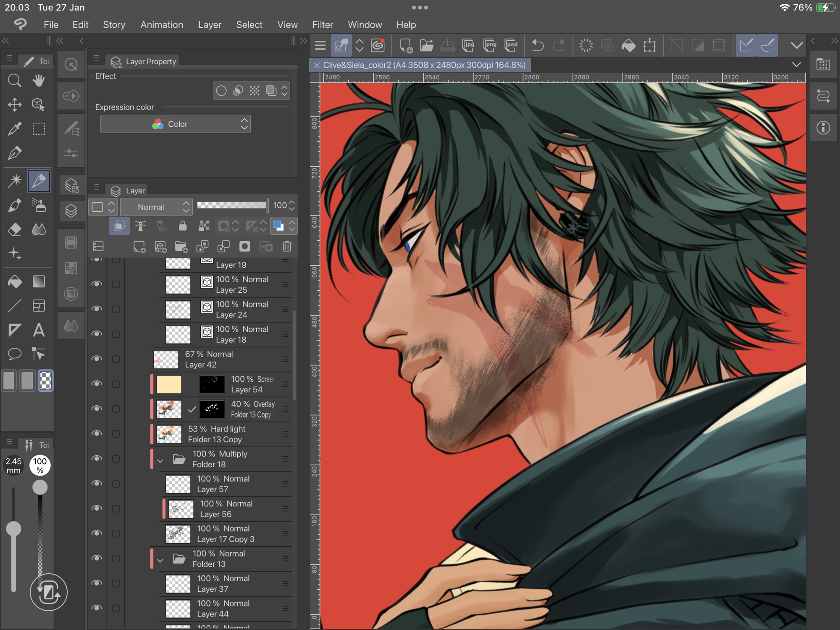The width and height of the screenshot is (840, 630).
Task: Open the Expression color dropdown
Action: pyautogui.click(x=175, y=124)
